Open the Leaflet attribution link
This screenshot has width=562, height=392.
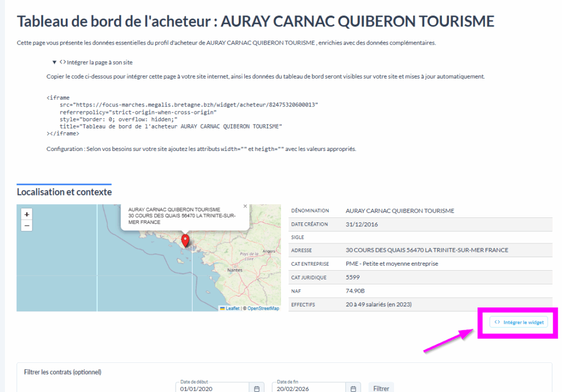tap(232, 309)
